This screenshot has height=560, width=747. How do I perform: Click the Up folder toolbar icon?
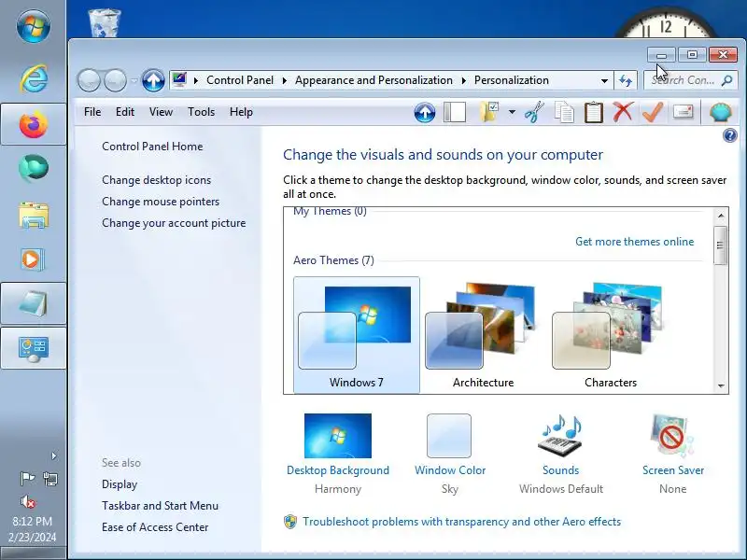click(x=425, y=113)
